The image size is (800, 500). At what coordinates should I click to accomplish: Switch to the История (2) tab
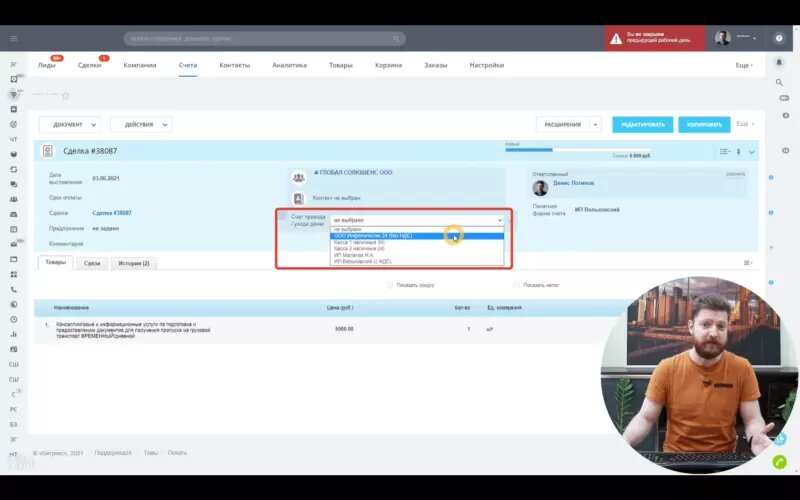pos(134,263)
